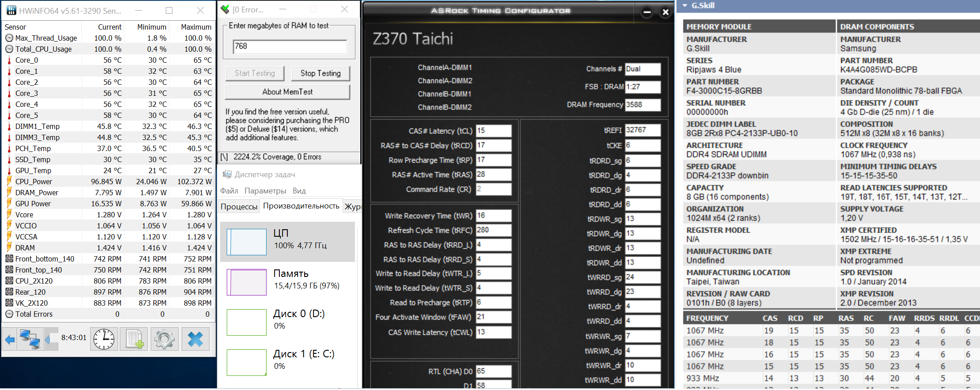This screenshot has width=980, height=390.
Task: Click the JEDEC label '8GB 2Rx8 PC4-2133P-UB0-10'
Action: [742, 133]
